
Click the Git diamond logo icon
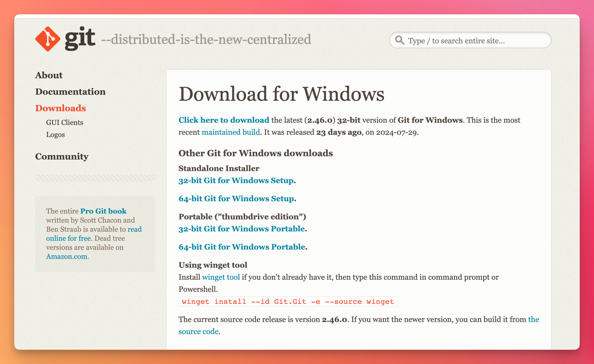[48, 39]
